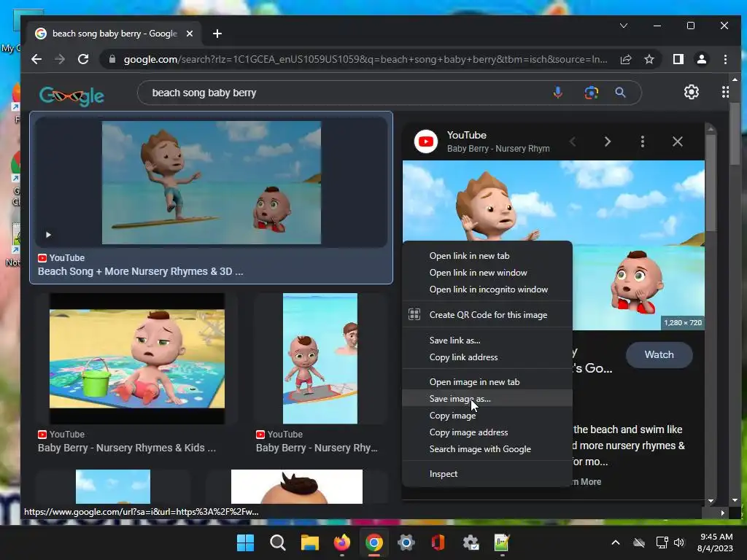Image resolution: width=747 pixels, height=560 pixels.
Task: Open the Chrome three-dot menu
Action: point(725,59)
